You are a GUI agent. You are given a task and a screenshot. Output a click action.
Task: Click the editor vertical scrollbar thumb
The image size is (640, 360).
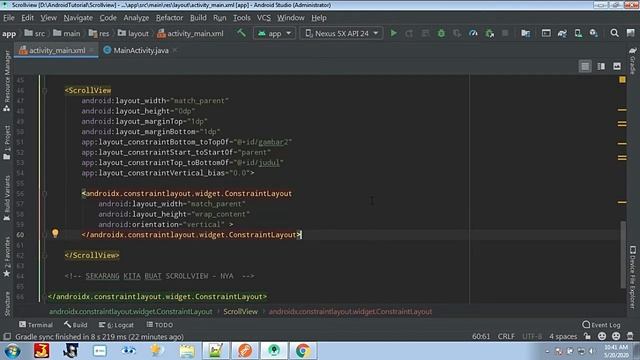coord(623,255)
